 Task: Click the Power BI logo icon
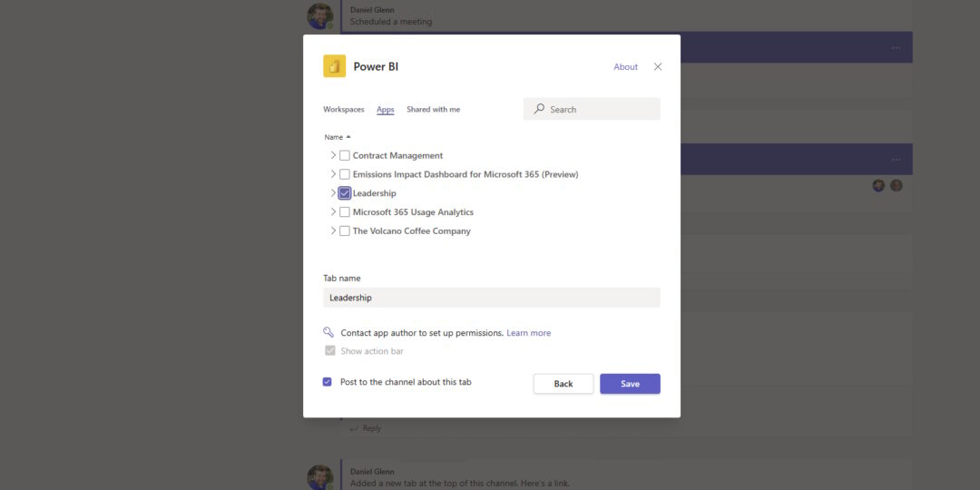point(334,66)
